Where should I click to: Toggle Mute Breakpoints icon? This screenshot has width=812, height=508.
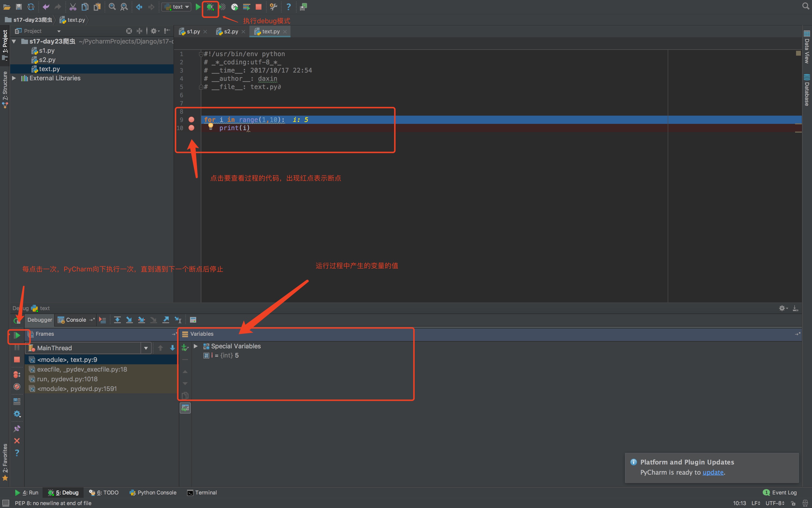pyautogui.click(x=17, y=387)
